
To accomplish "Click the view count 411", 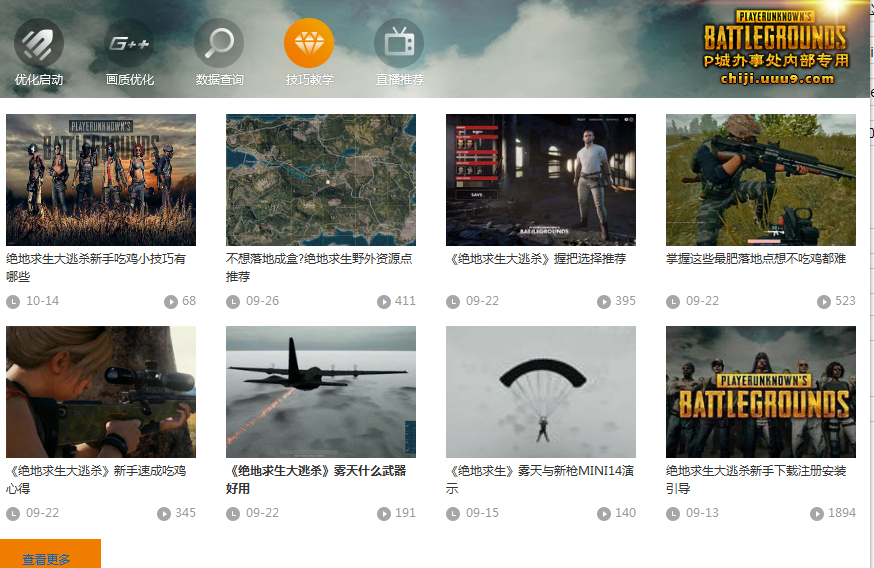I will click(x=405, y=301).
